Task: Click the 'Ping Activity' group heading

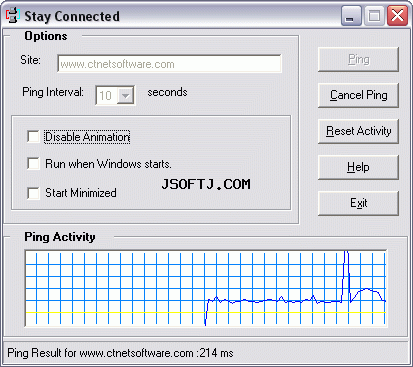Action: click(60, 237)
